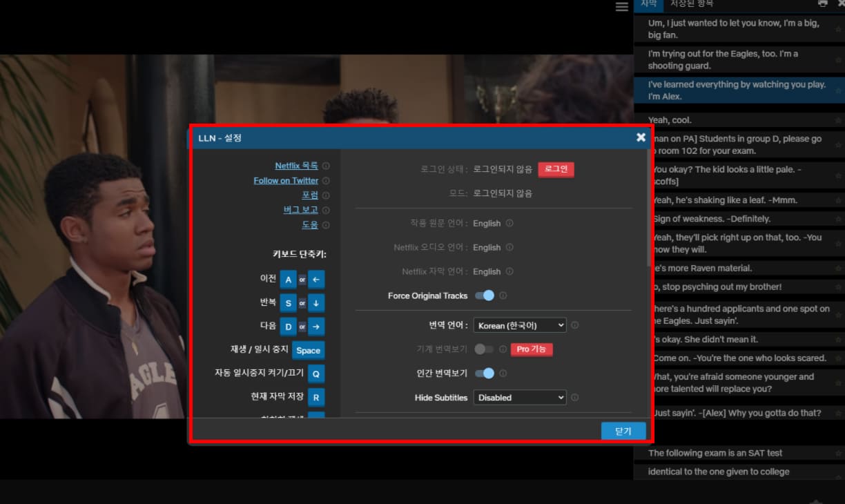This screenshot has height=504, width=845.
Task: Click the A shortcut key for 이전
Action: coord(289,280)
